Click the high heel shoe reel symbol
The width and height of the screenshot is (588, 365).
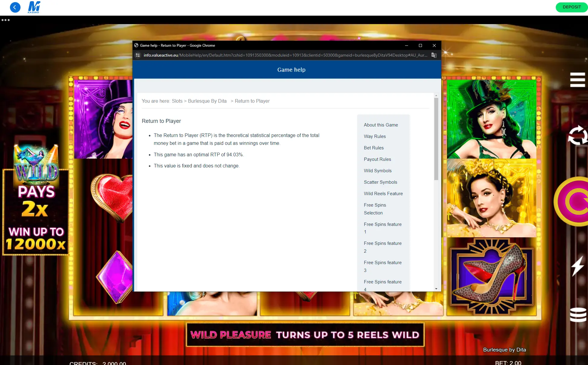(x=492, y=276)
